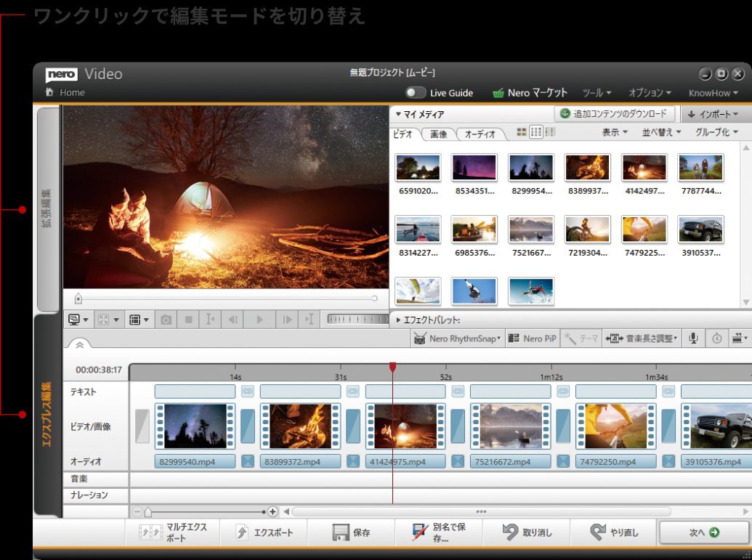Toggle link icon between first two text clips
752x560 pixels.
pyautogui.click(x=248, y=391)
